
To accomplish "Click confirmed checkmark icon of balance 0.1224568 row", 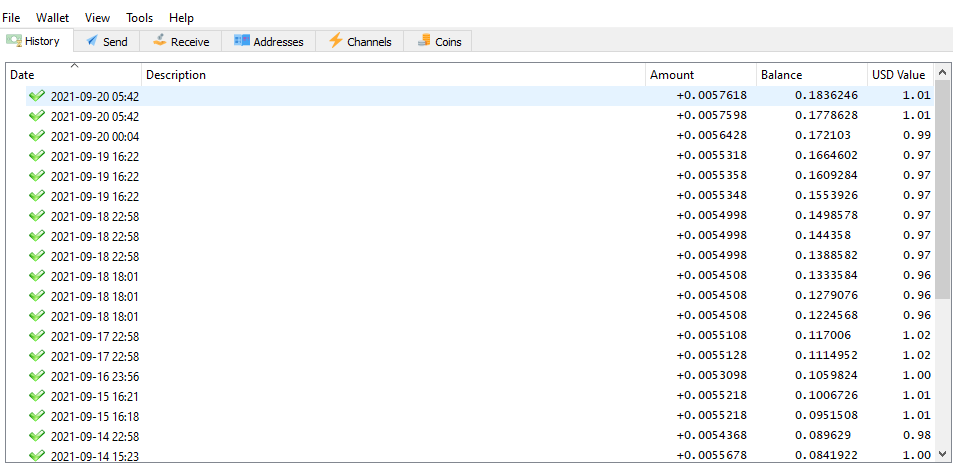I will (37, 316).
